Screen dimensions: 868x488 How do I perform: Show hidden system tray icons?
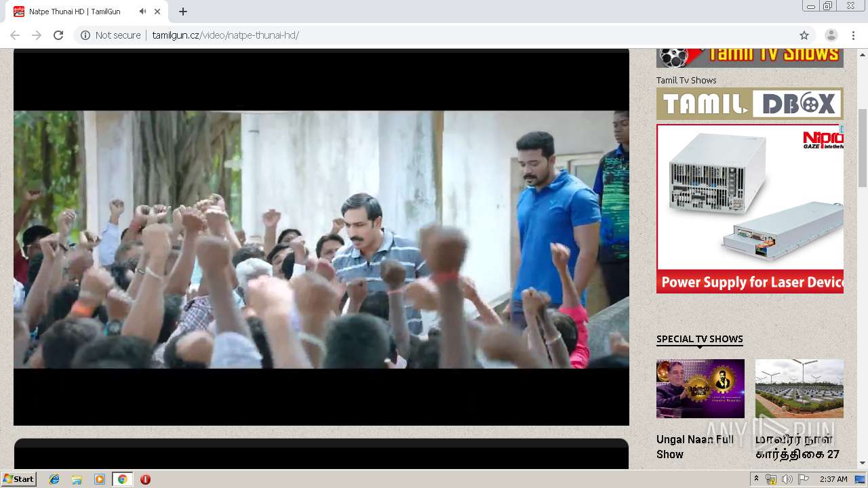click(x=756, y=479)
